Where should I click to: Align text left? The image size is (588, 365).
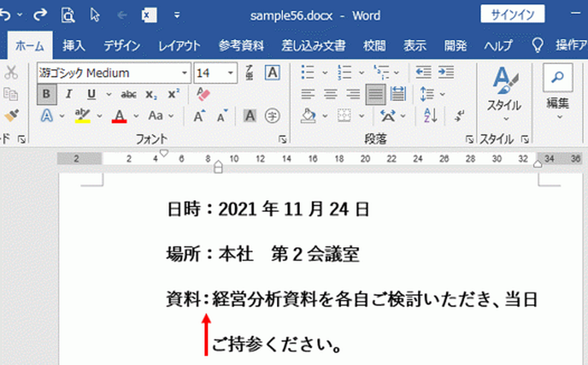308,94
